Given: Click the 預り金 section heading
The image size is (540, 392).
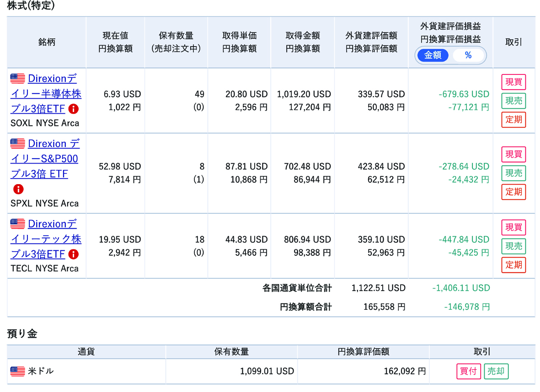Looking at the screenshot, I should (22, 334).
